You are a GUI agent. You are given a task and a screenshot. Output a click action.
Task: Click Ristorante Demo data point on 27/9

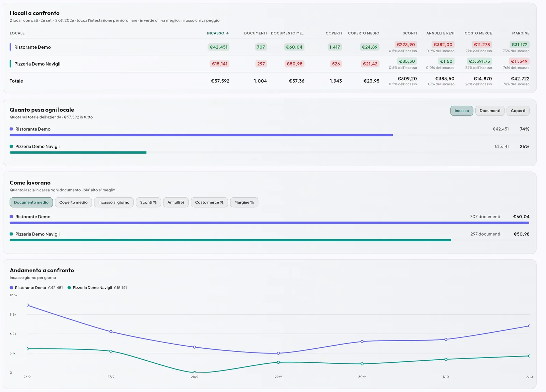111,332
